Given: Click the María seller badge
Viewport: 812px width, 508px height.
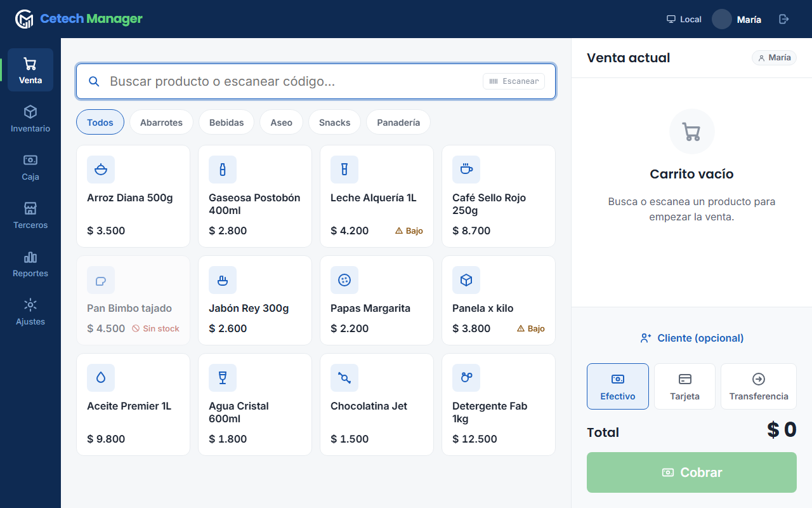Looking at the screenshot, I should coord(774,58).
